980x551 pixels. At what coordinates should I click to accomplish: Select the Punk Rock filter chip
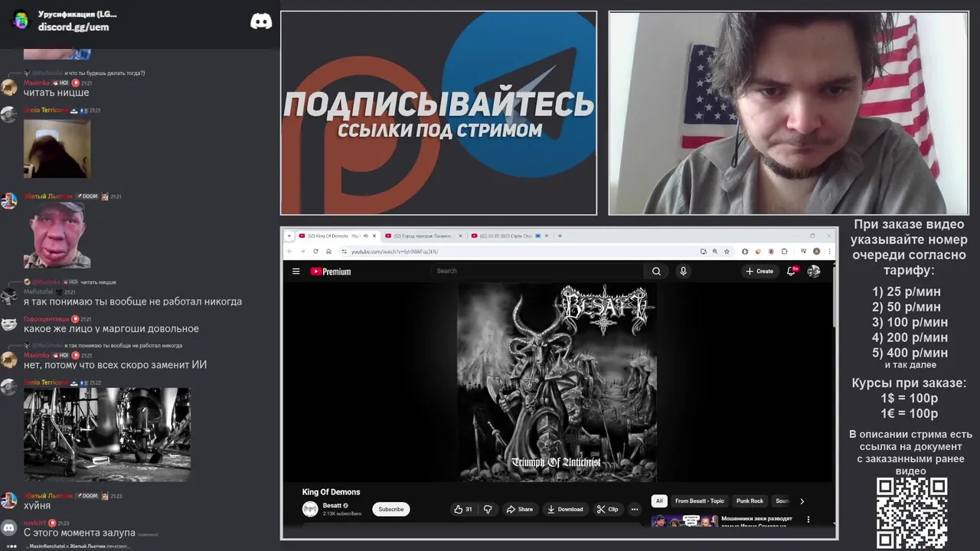coord(750,501)
